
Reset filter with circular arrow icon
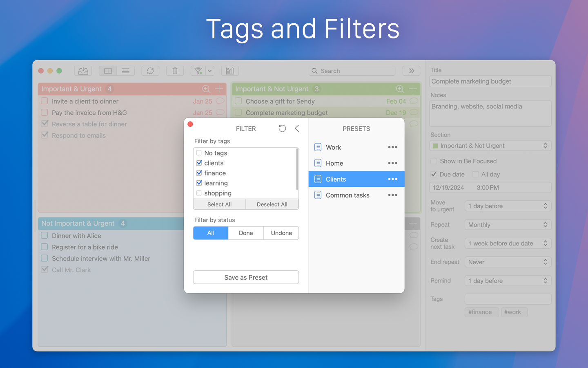(282, 128)
